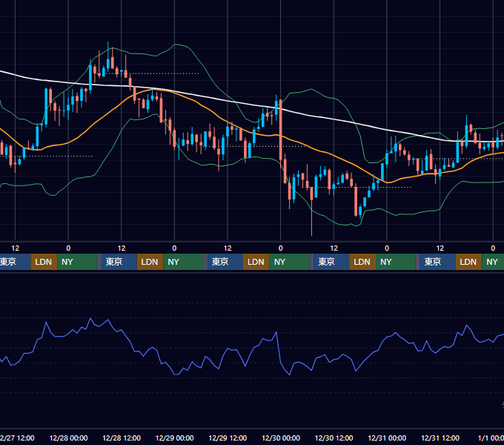Select the LDN session block for 12/29

256,262
